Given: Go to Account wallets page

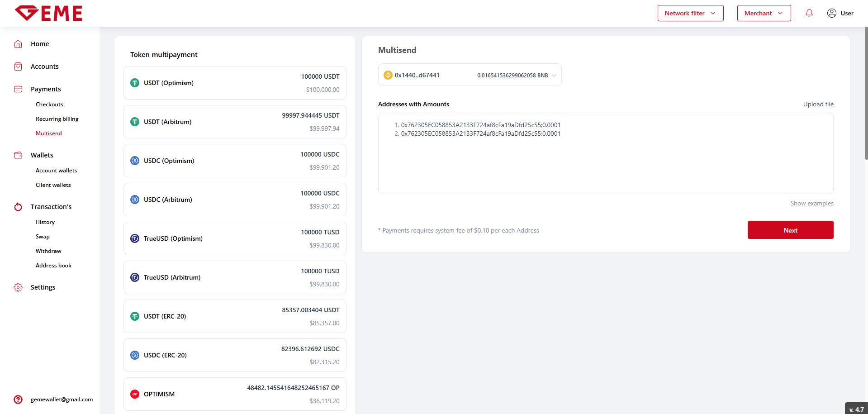Looking at the screenshot, I should click(56, 171).
